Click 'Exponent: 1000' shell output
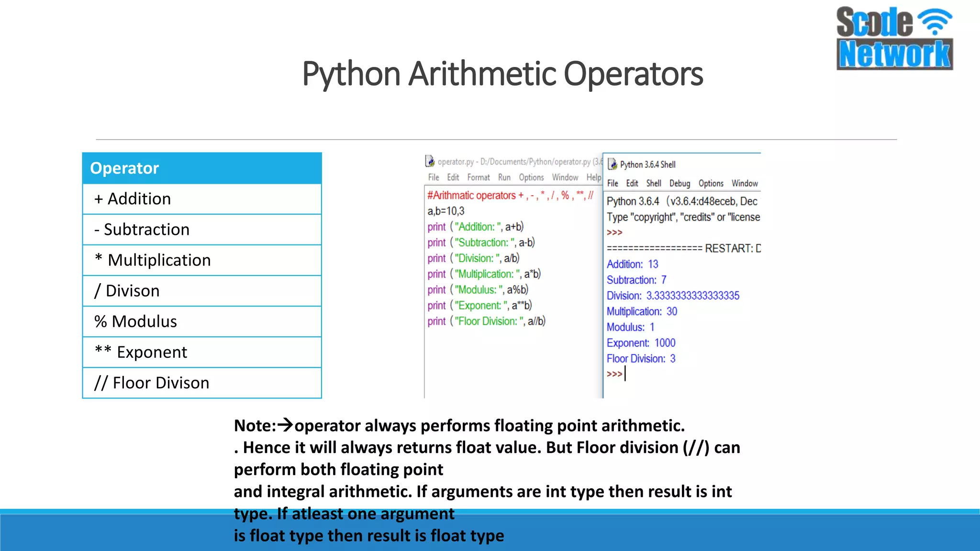 click(x=641, y=343)
